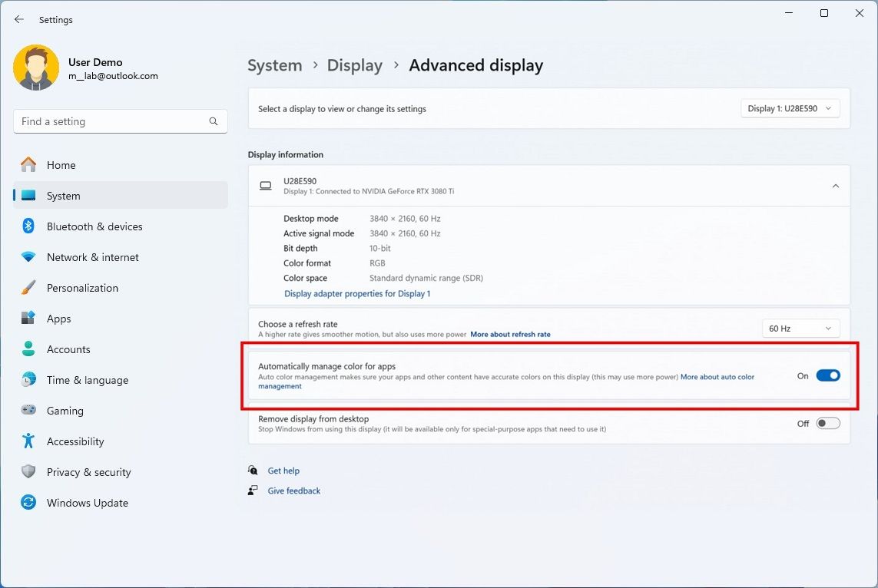The width and height of the screenshot is (878, 588).
Task: Go to Time & language settings
Action: click(x=87, y=380)
